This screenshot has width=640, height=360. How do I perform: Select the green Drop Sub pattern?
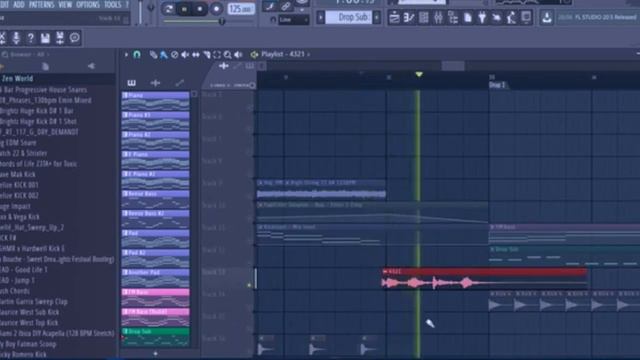pyautogui.click(x=156, y=337)
